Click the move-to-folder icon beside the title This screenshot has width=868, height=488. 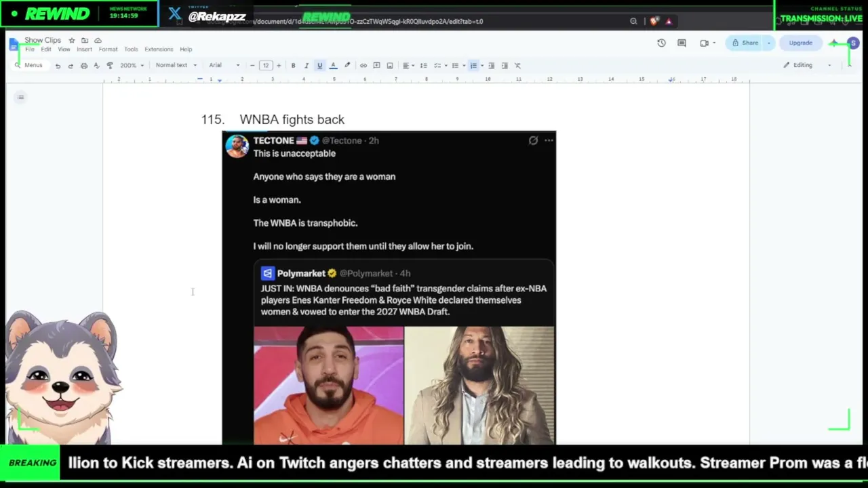click(x=85, y=41)
